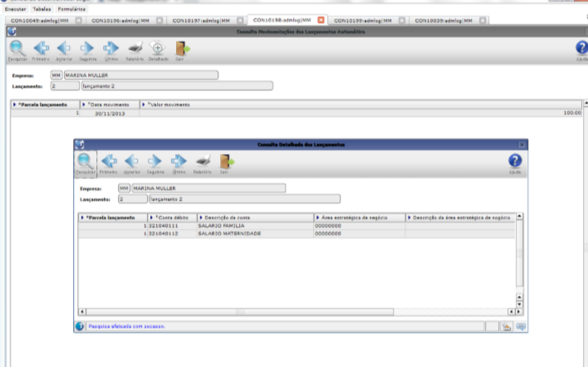The image size is (588, 367).
Task: Close the Consulta Detalhada dialog
Action: 522,144
